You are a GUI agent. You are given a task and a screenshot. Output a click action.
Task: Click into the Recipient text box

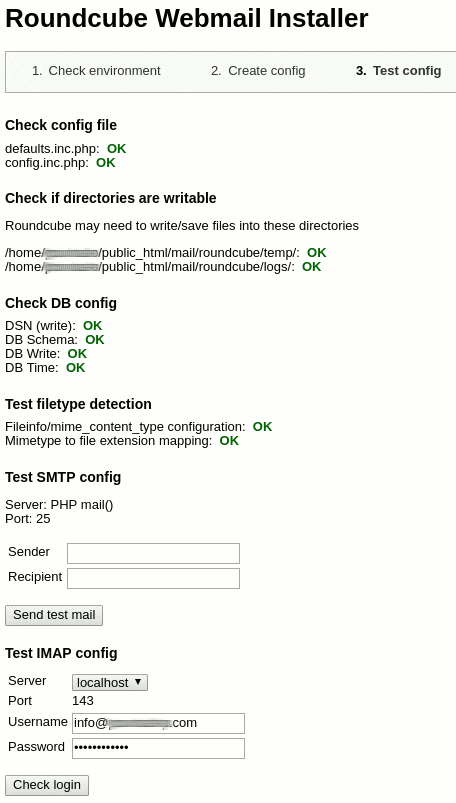153,578
